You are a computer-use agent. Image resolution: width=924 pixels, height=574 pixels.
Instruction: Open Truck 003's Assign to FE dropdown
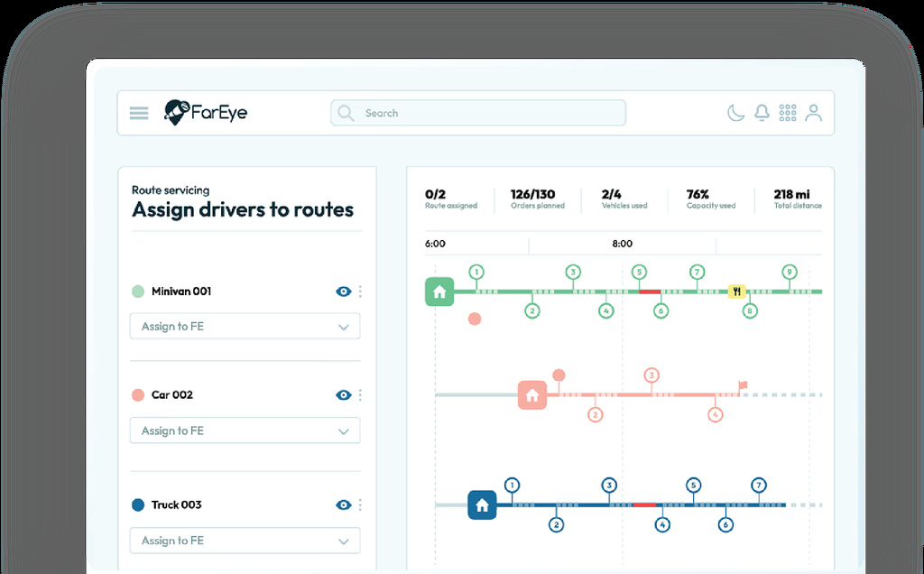point(245,541)
